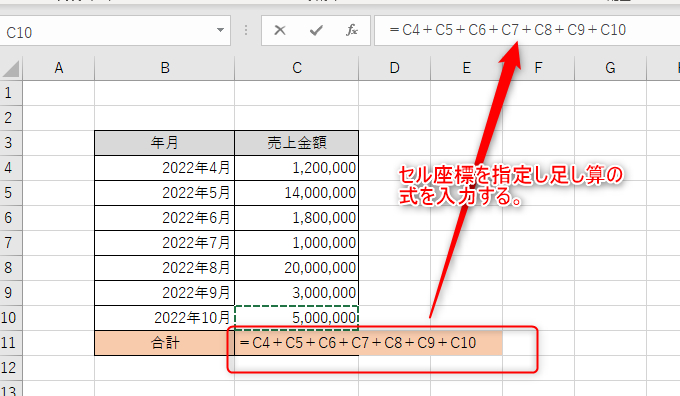Select column A header

tap(59, 68)
